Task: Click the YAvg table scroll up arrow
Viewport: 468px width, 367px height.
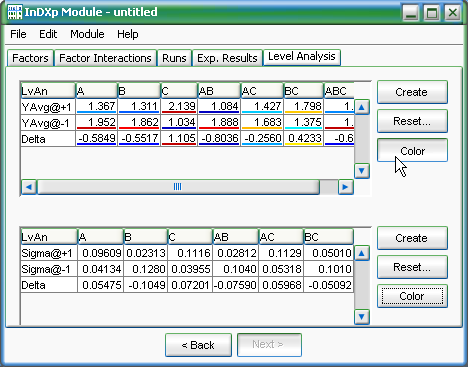Action: point(362,107)
